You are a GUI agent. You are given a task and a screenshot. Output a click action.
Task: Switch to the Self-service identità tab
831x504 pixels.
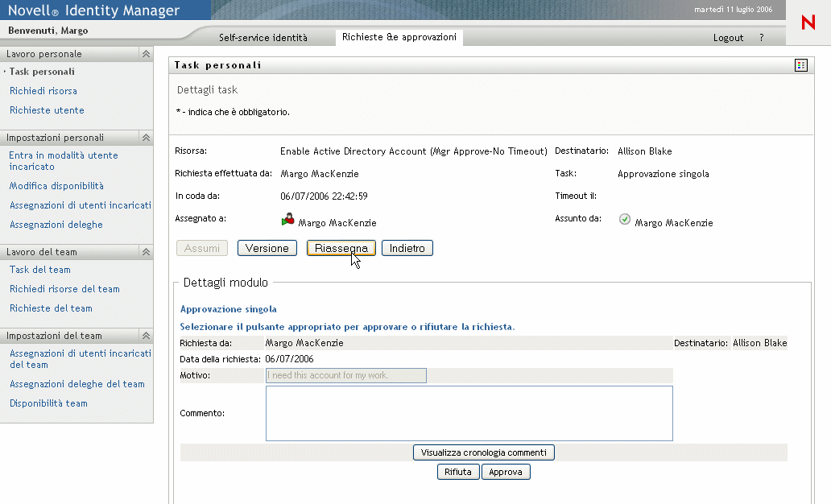[x=263, y=38]
